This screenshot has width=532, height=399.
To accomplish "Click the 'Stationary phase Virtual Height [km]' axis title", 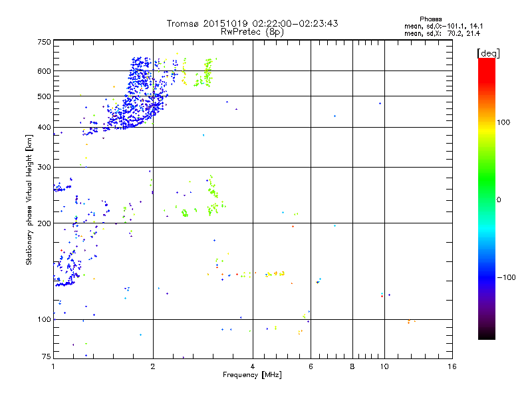I will tap(29, 199).
